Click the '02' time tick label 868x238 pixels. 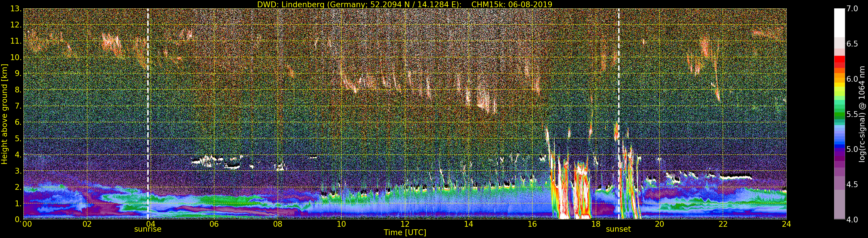[x=87, y=224]
